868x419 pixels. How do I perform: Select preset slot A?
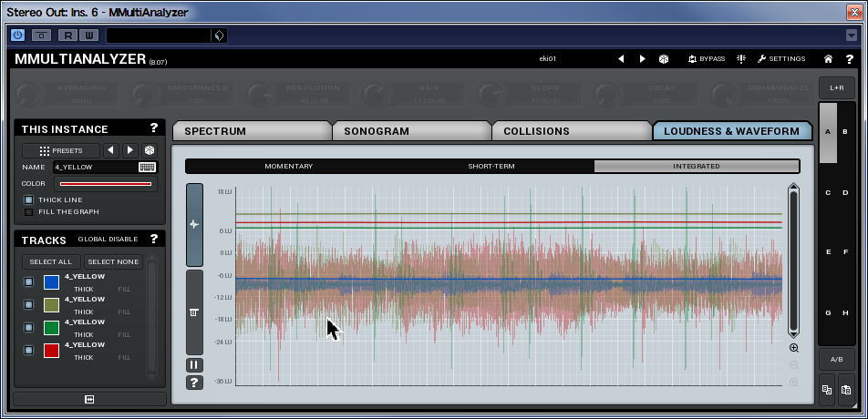pyautogui.click(x=828, y=131)
